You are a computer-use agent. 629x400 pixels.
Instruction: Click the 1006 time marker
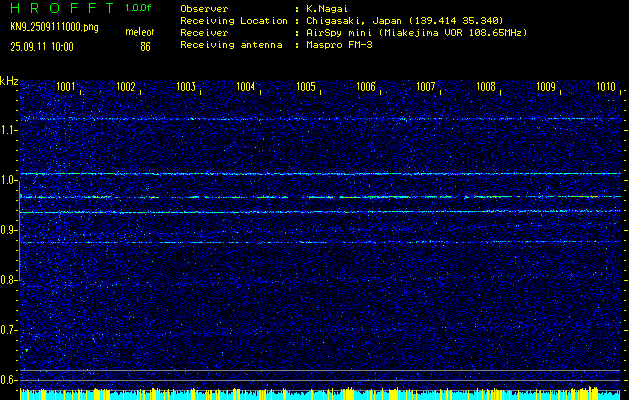point(366,87)
